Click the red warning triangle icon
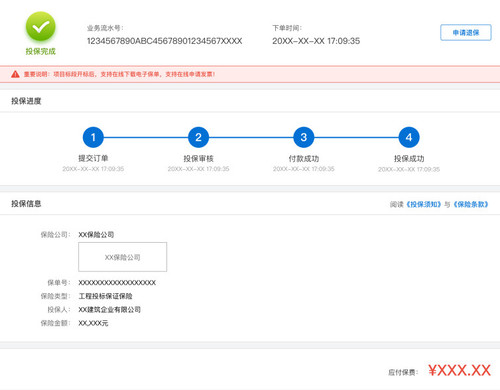 click(15, 74)
